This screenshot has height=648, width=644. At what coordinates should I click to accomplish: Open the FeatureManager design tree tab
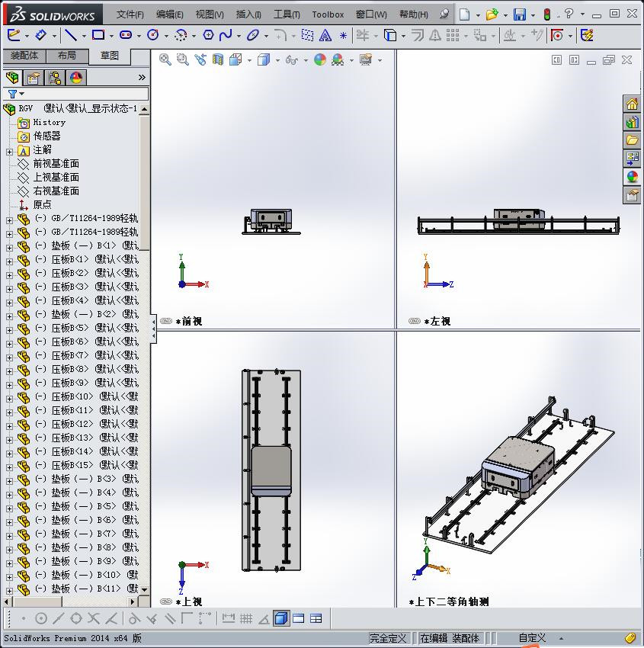coord(12,77)
